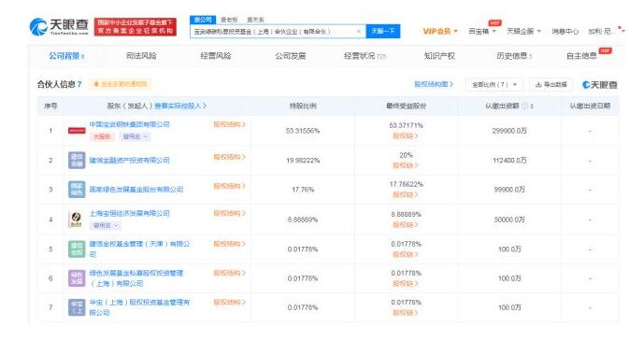Click the 导出数据 export button

[x=551, y=84]
